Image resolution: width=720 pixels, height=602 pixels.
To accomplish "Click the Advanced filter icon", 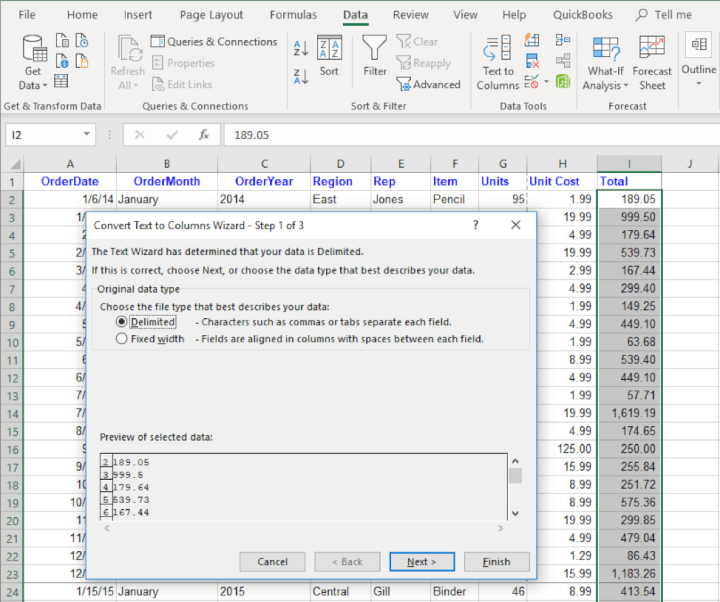I will click(428, 84).
